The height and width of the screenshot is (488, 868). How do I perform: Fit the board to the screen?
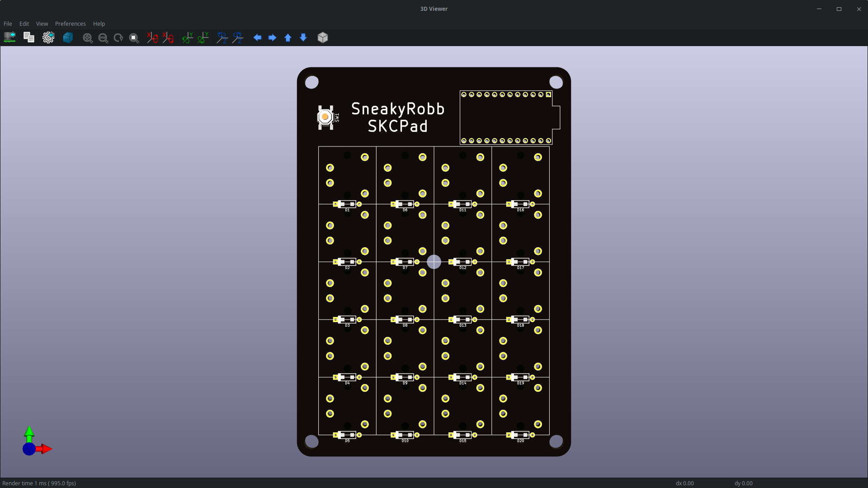click(x=134, y=38)
